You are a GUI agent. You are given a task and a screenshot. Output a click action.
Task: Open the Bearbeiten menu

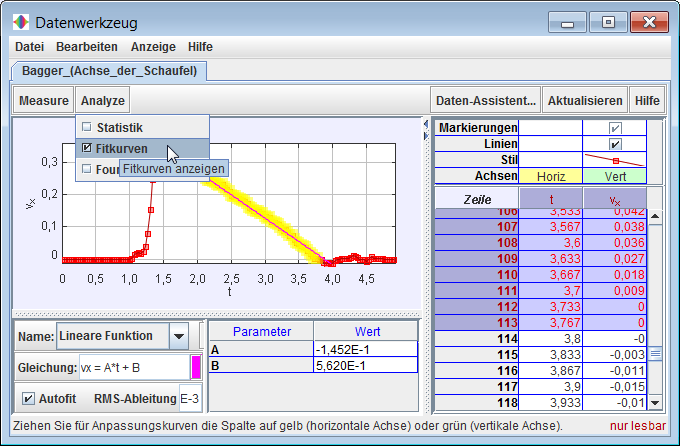point(87,47)
